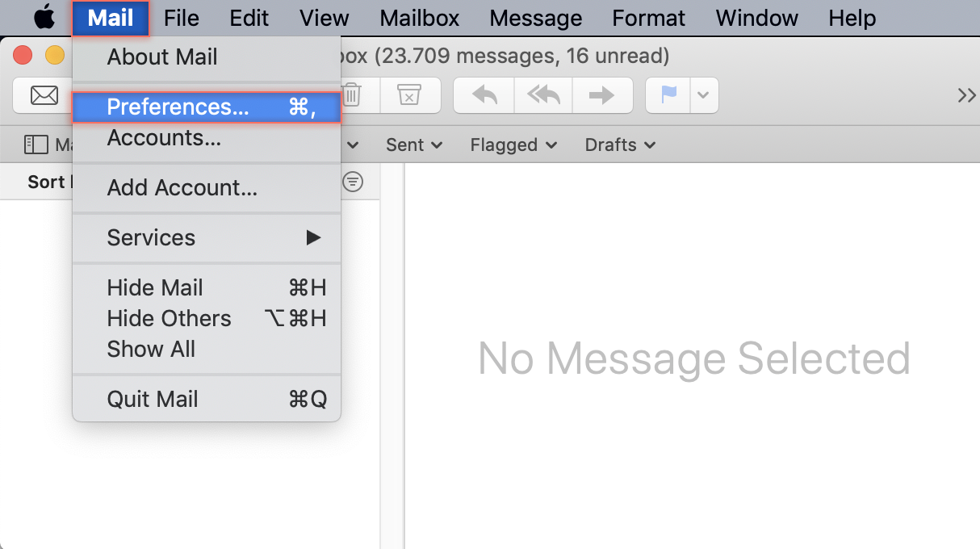Open the Edit menu

tap(249, 18)
